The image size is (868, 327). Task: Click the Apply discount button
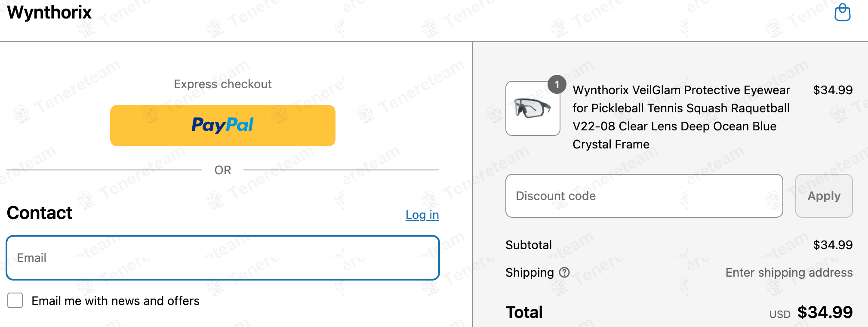pyautogui.click(x=824, y=196)
